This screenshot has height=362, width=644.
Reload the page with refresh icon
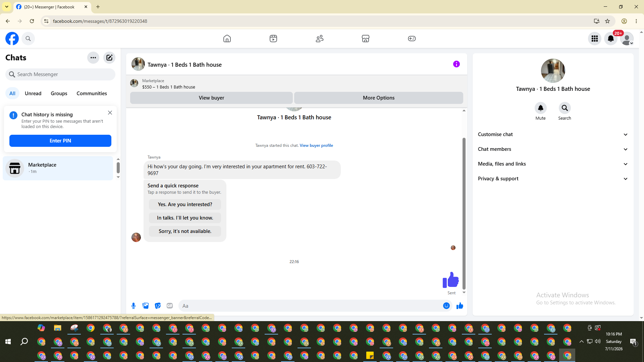[32, 21]
